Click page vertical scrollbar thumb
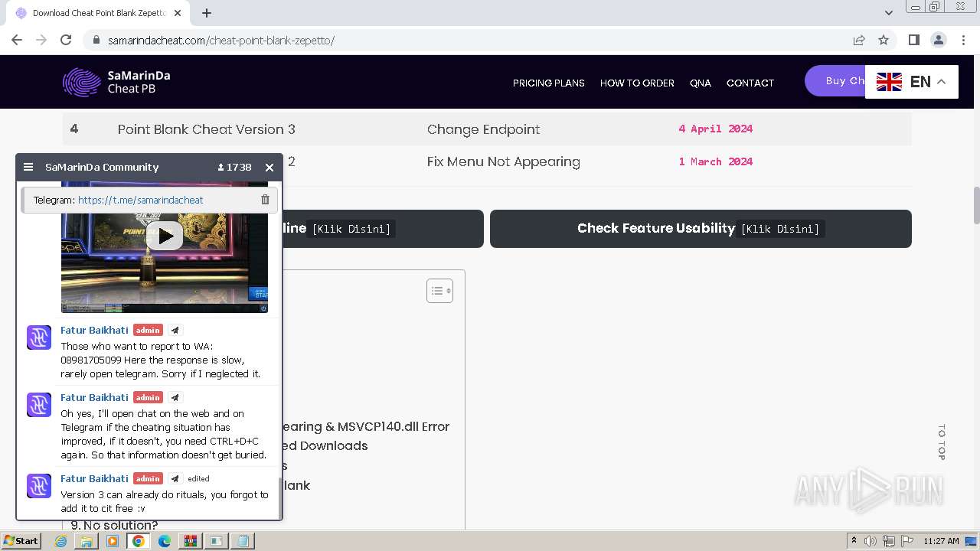980x551 pixels. (975, 205)
